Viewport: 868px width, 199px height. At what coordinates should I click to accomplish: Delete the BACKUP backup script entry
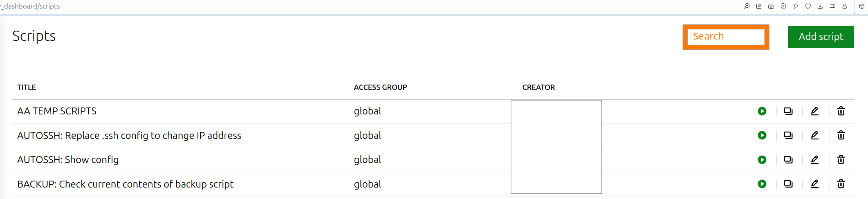(841, 184)
